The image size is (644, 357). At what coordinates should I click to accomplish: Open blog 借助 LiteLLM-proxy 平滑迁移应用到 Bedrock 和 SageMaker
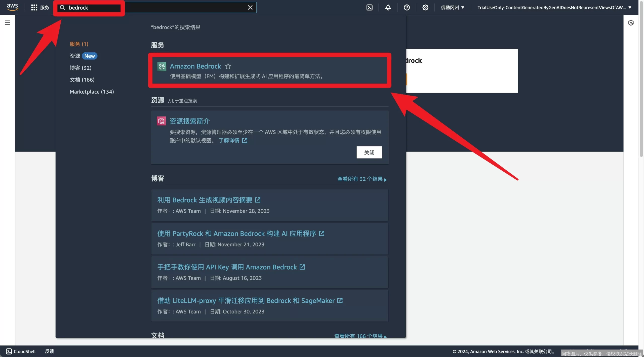point(246,300)
